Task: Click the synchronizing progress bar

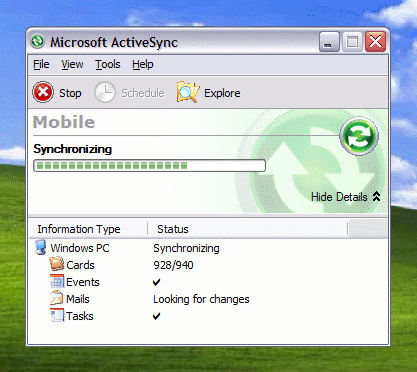Action: [149, 166]
